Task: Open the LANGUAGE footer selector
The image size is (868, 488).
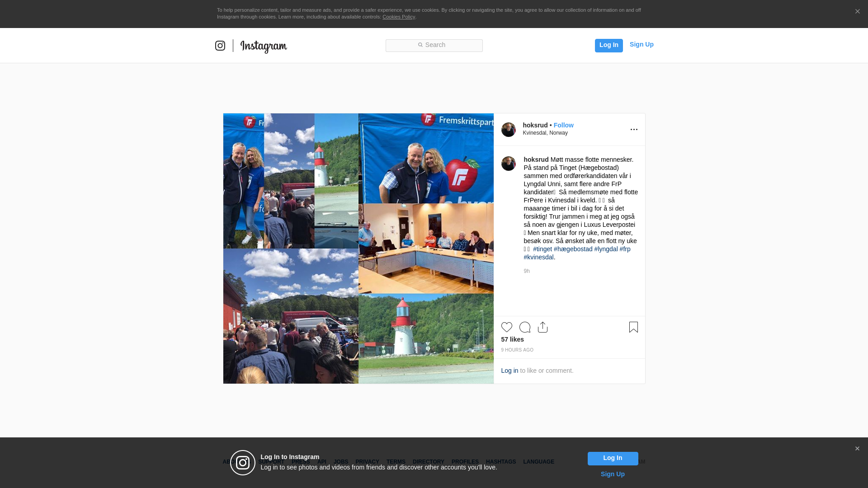Action: [538, 462]
